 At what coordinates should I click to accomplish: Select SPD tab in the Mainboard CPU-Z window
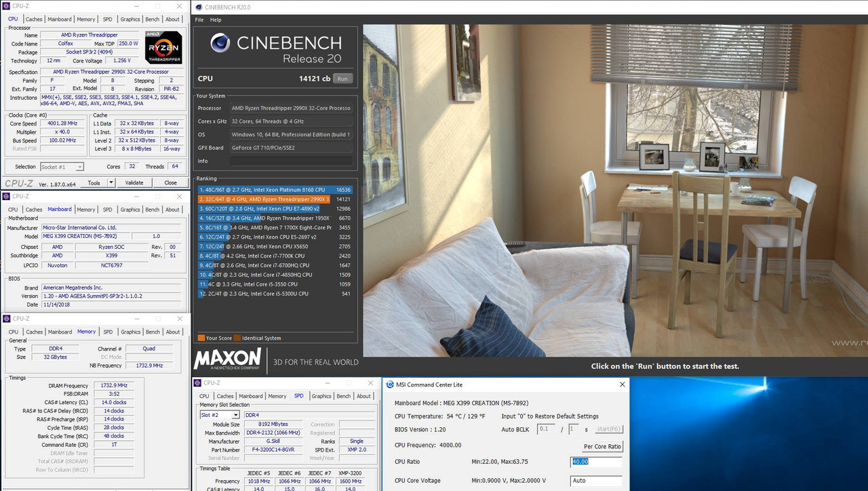107,210
